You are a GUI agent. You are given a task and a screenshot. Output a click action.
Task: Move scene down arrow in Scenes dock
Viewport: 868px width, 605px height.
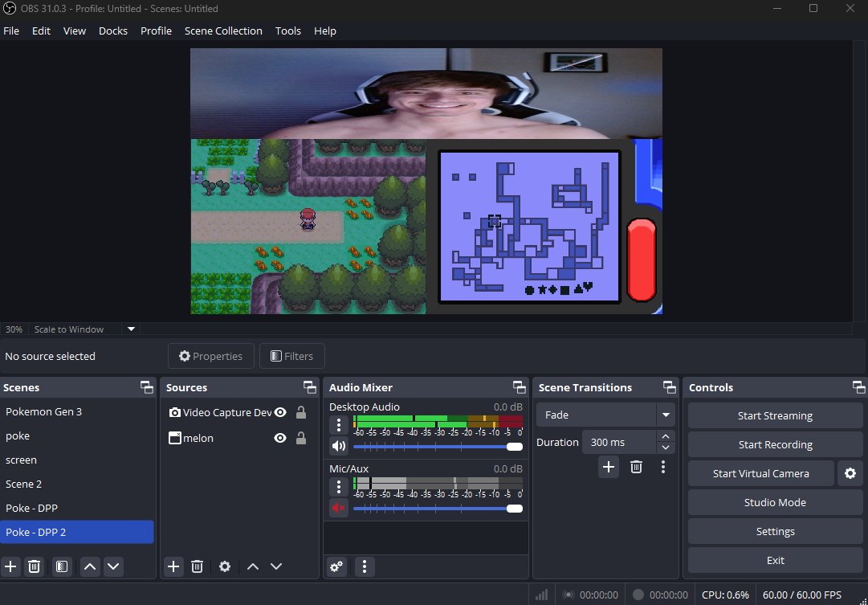[113, 566]
